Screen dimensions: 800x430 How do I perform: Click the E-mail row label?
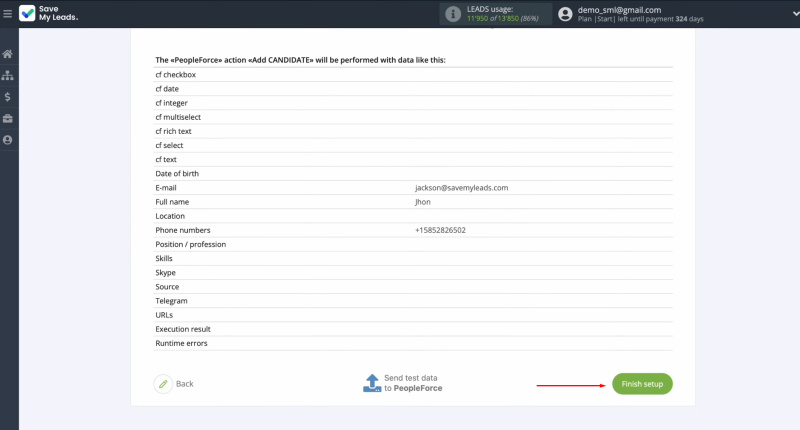pos(166,188)
